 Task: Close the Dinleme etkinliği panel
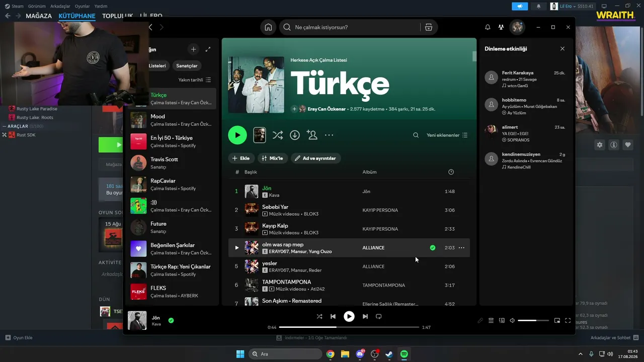[562, 49]
